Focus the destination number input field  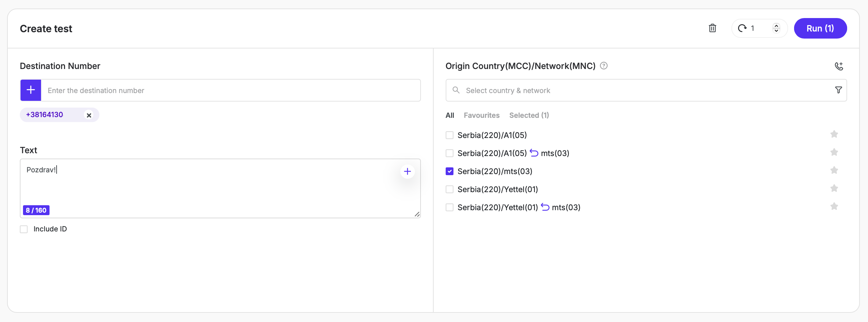230,91
